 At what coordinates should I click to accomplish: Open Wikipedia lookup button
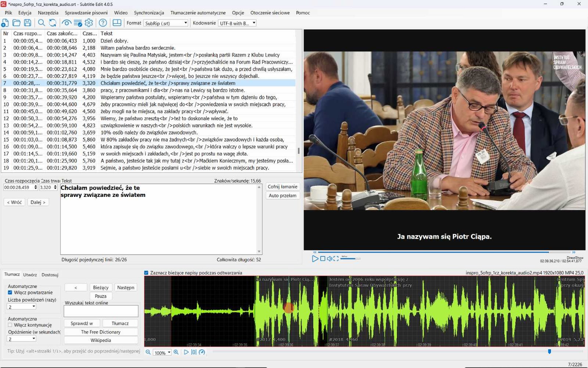101,340
